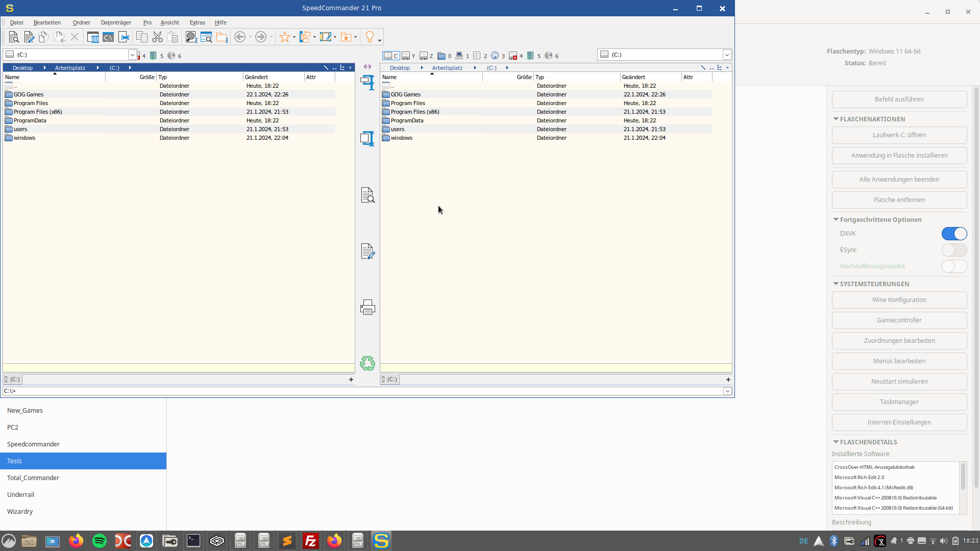Open the Extras menu
Image resolution: width=980 pixels, height=551 pixels.
[197, 22]
